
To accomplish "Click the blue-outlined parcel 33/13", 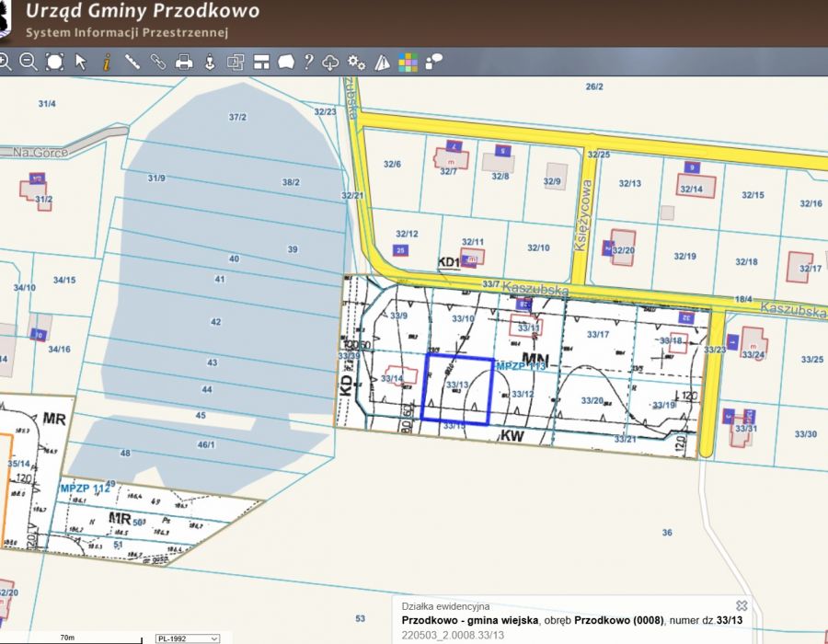I will pos(457,391).
